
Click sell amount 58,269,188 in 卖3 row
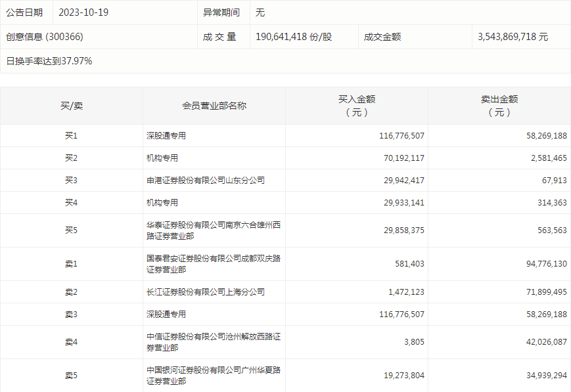click(x=547, y=315)
